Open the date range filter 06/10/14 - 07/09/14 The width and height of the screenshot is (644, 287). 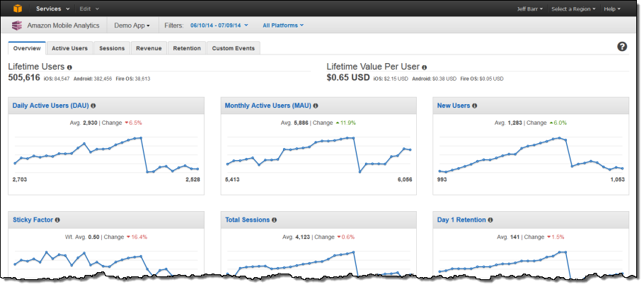pyautogui.click(x=218, y=26)
